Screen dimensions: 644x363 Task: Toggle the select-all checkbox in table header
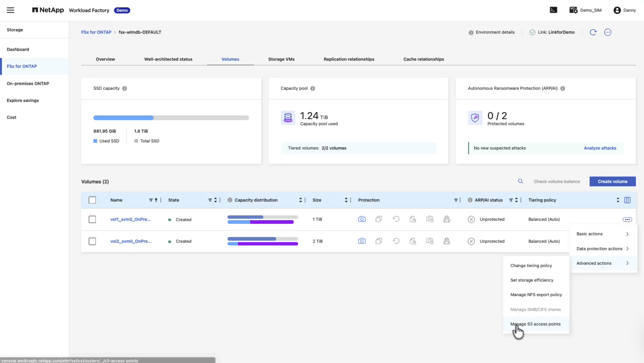point(92,200)
